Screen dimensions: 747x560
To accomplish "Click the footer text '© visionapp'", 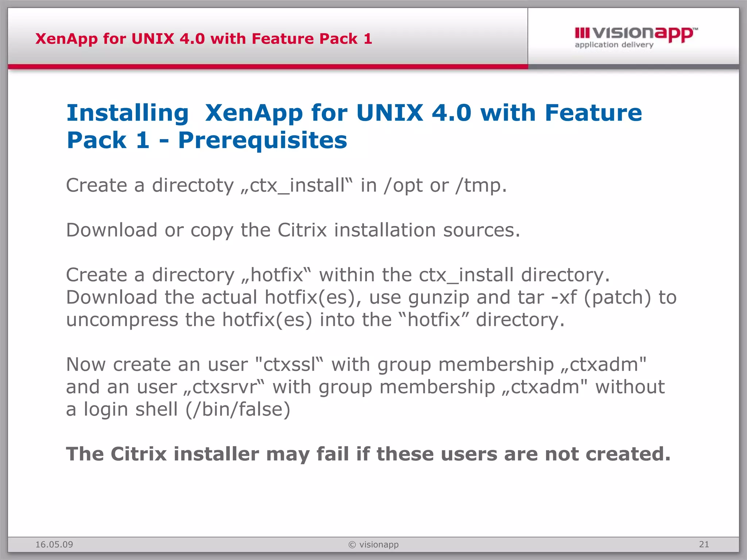I will (373, 545).
